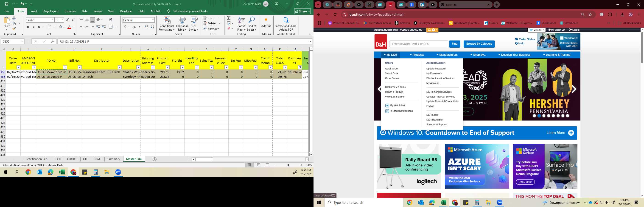Open the Windows Start button in right taskbar
The image size is (644, 207).
coord(319,202)
